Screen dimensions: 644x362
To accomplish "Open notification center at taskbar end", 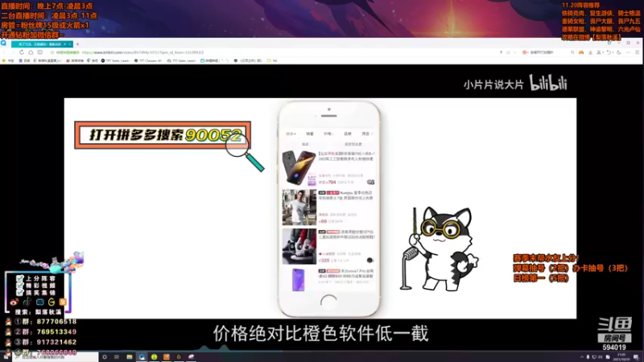I will point(636,357).
